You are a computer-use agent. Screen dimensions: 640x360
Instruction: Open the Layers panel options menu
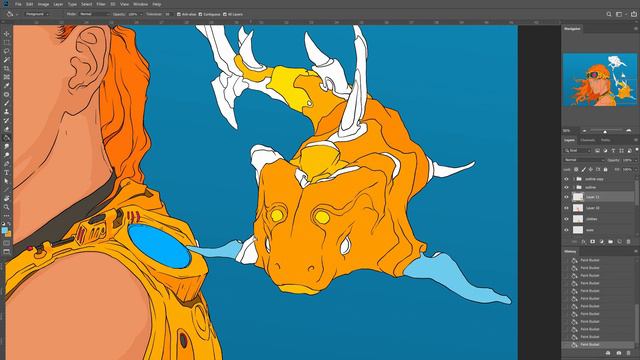point(636,140)
